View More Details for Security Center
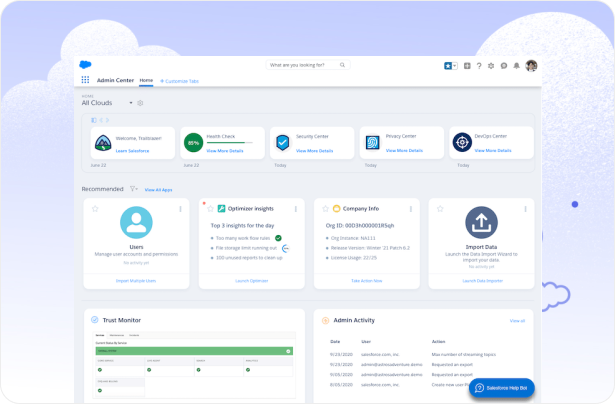Screen dimensions: 615x404 click(x=315, y=151)
